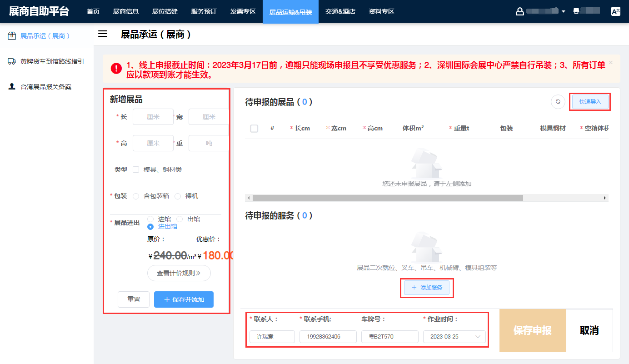
Task: Click the refresh icon beside 快速导入
Action: [558, 102]
